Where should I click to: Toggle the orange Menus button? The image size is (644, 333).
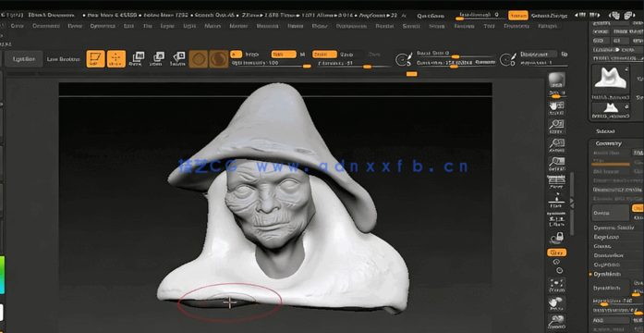518,16
